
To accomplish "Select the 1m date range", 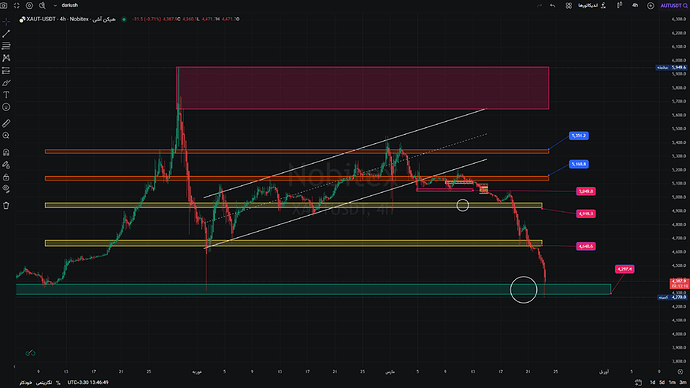I will pyautogui.click(x=672, y=382).
